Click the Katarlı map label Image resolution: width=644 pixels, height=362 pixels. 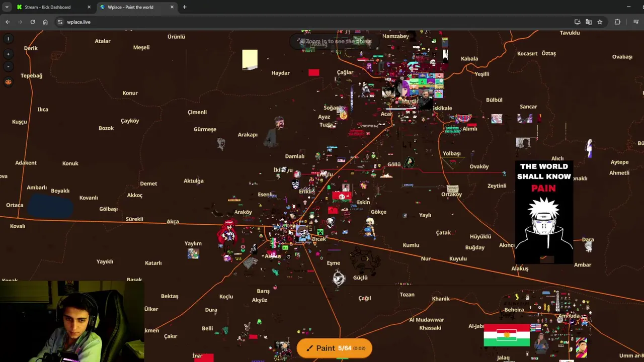(153, 263)
